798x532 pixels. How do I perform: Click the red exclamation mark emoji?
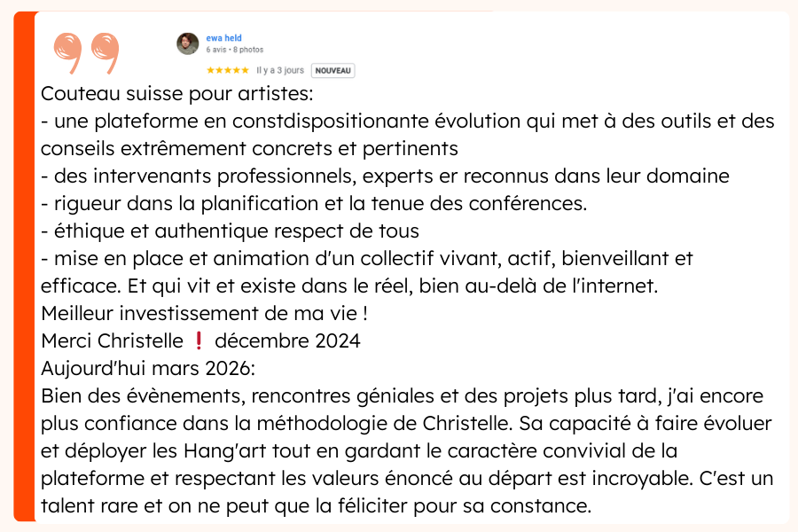pyautogui.click(x=199, y=341)
